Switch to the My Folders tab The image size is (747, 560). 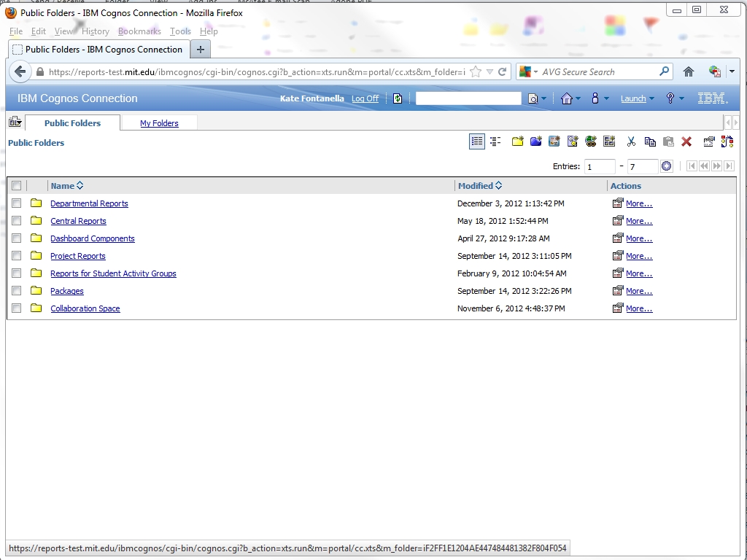click(159, 123)
